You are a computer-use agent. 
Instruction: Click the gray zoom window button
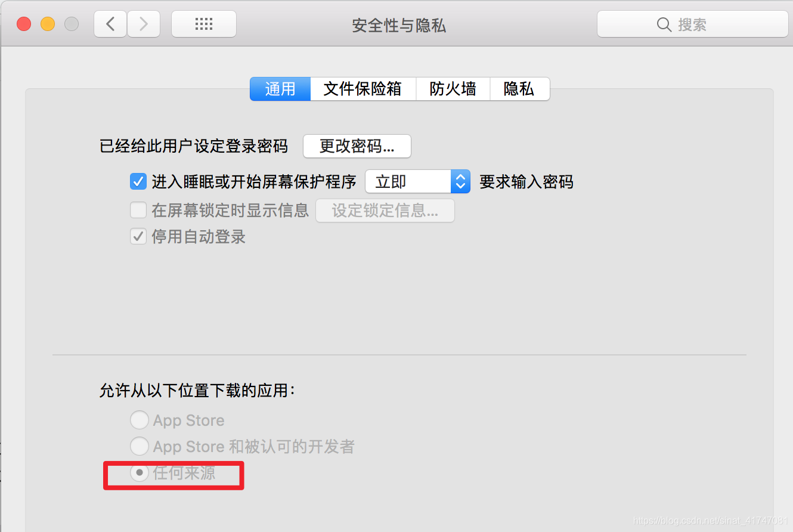(x=72, y=24)
